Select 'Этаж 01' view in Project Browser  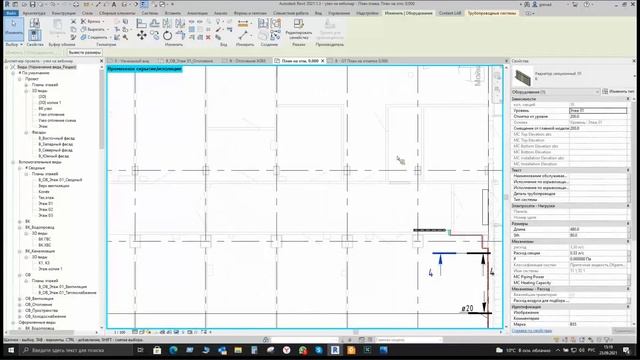(45, 203)
